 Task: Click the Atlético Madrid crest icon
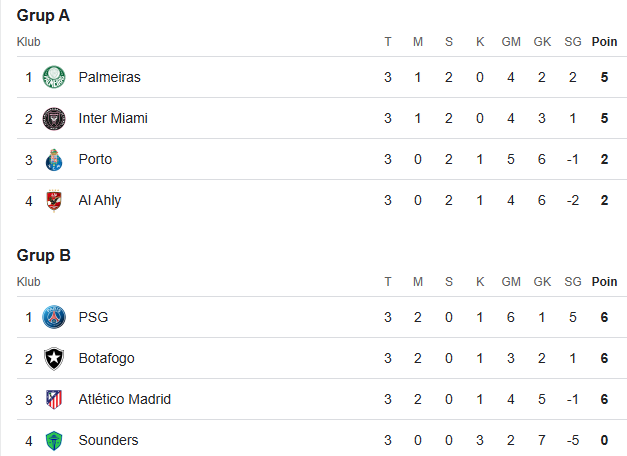pos(54,399)
